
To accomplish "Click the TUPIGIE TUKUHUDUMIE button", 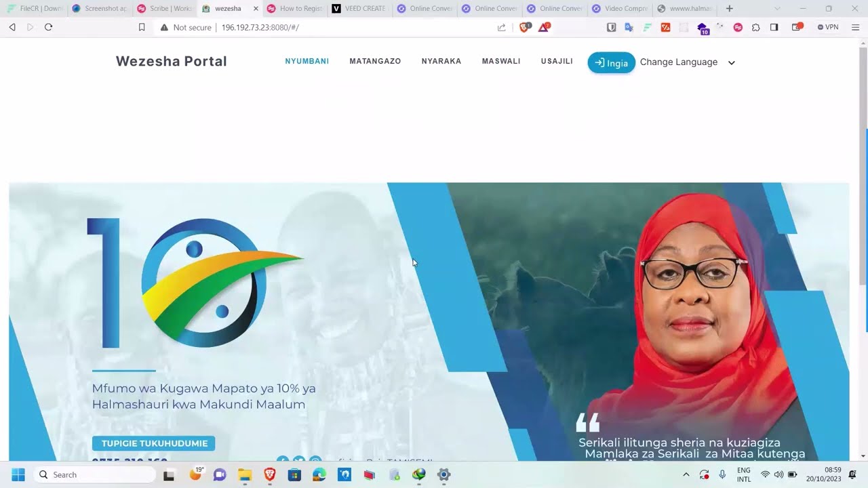I will [x=154, y=443].
